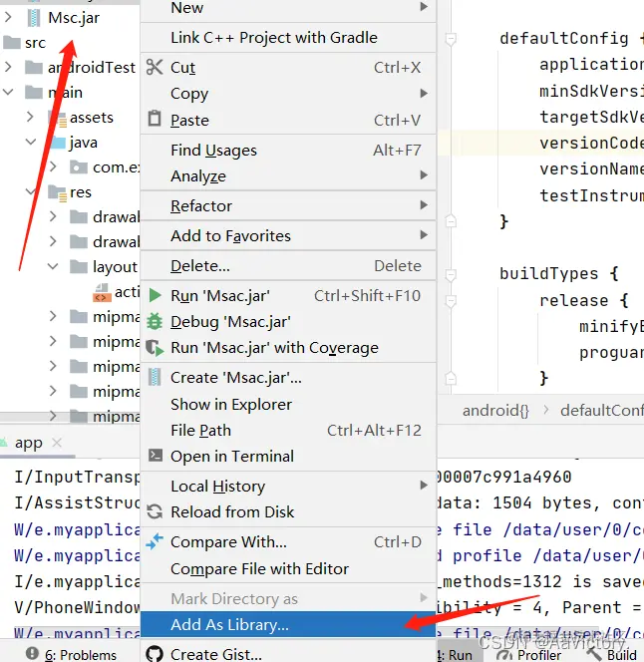The width and height of the screenshot is (644, 662).
Task: Click the Paste clipboard icon
Action: pyautogui.click(x=155, y=119)
